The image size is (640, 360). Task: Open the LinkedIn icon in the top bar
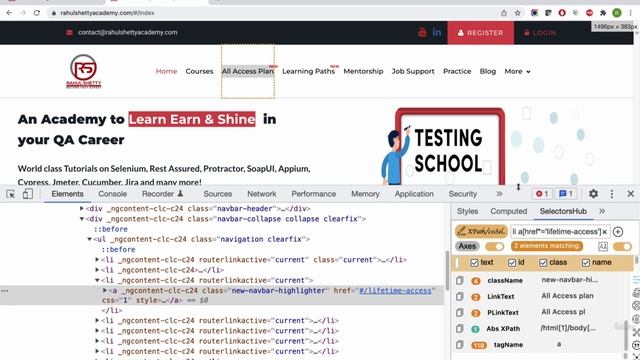click(437, 32)
